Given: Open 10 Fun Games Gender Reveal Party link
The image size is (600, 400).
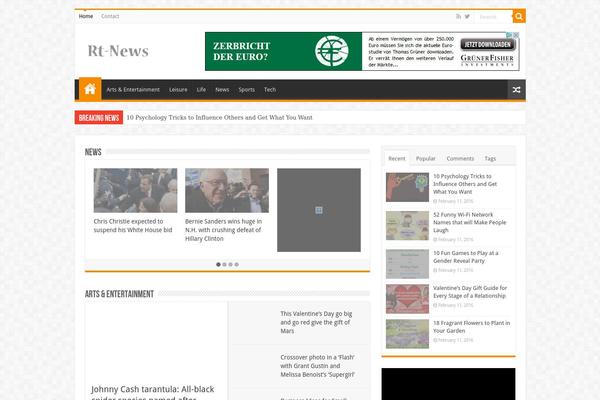Looking at the screenshot, I should (x=466, y=256).
